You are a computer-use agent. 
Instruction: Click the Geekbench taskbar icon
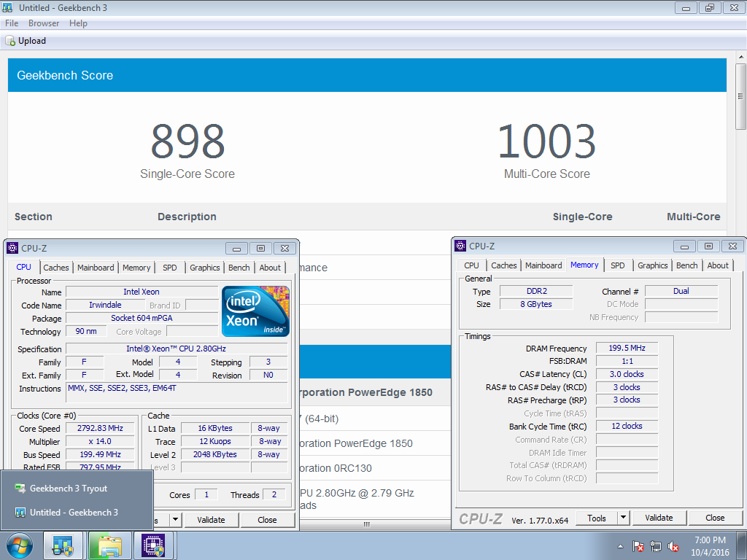pyautogui.click(x=63, y=545)
